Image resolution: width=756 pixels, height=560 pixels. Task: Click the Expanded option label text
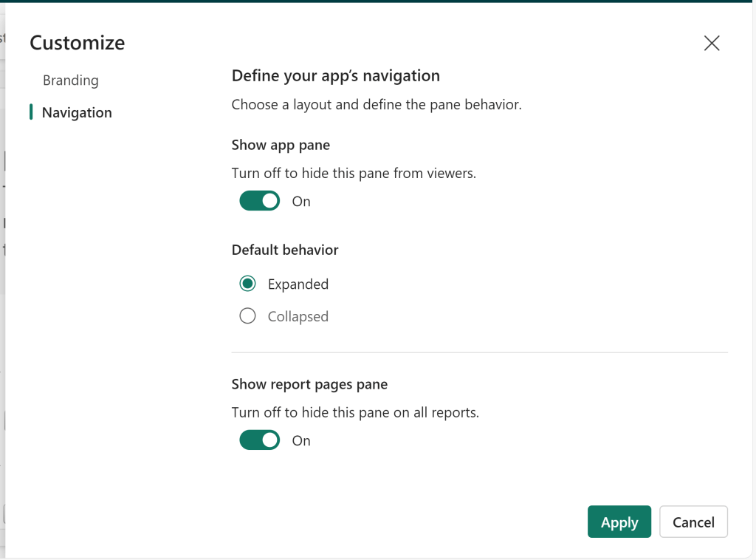(x=298, y=284)
